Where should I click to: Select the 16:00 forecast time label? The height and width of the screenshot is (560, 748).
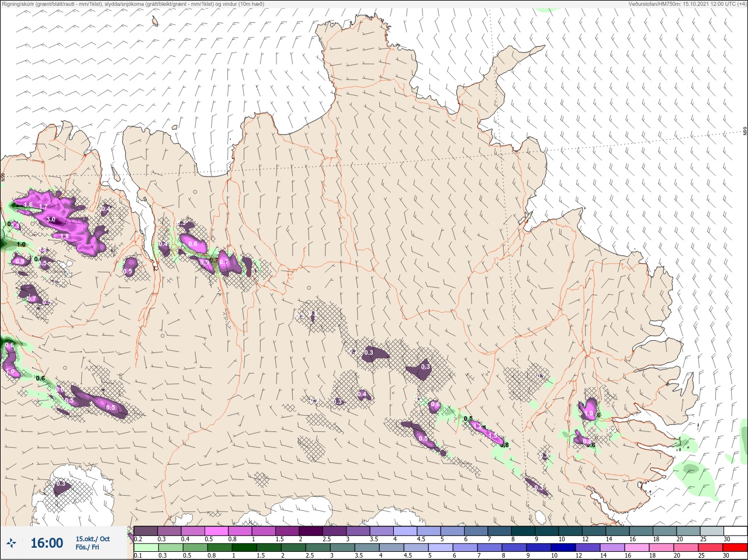47,543
